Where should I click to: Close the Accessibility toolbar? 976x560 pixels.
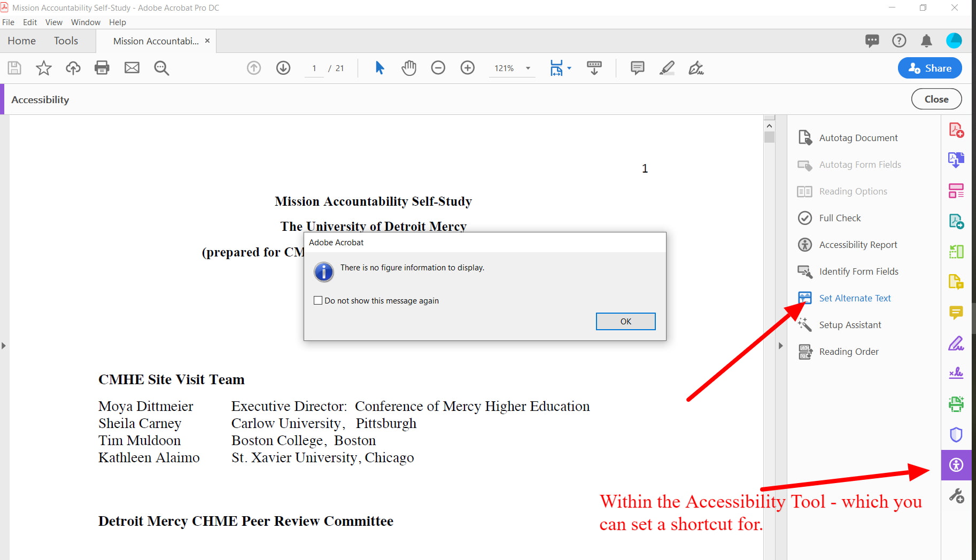coord(936,99)
